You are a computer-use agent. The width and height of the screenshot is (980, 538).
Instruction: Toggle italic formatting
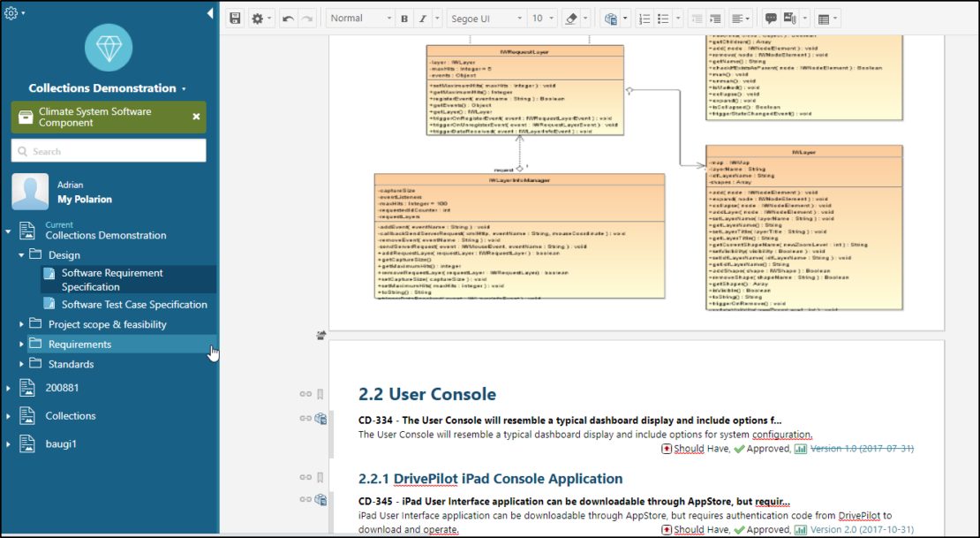point(423,19)
